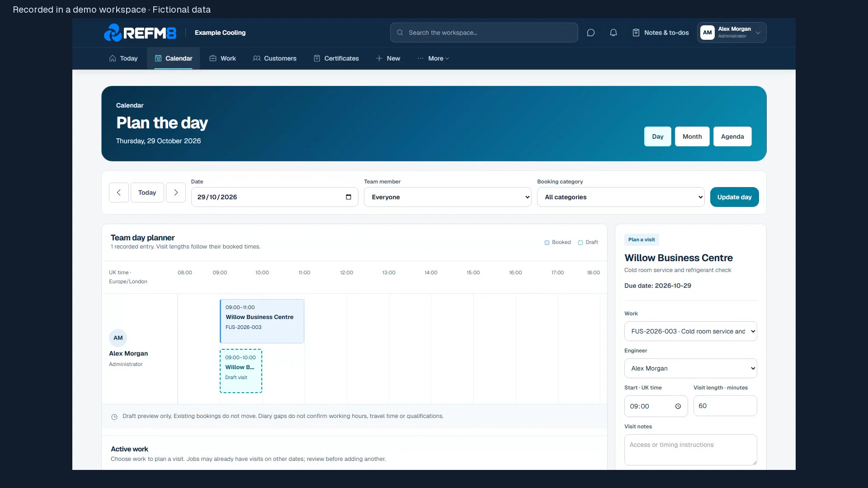Viewport: 868px width, 488px height.
Task: Select the Calendar tab
Action: [x=174, y=58]
